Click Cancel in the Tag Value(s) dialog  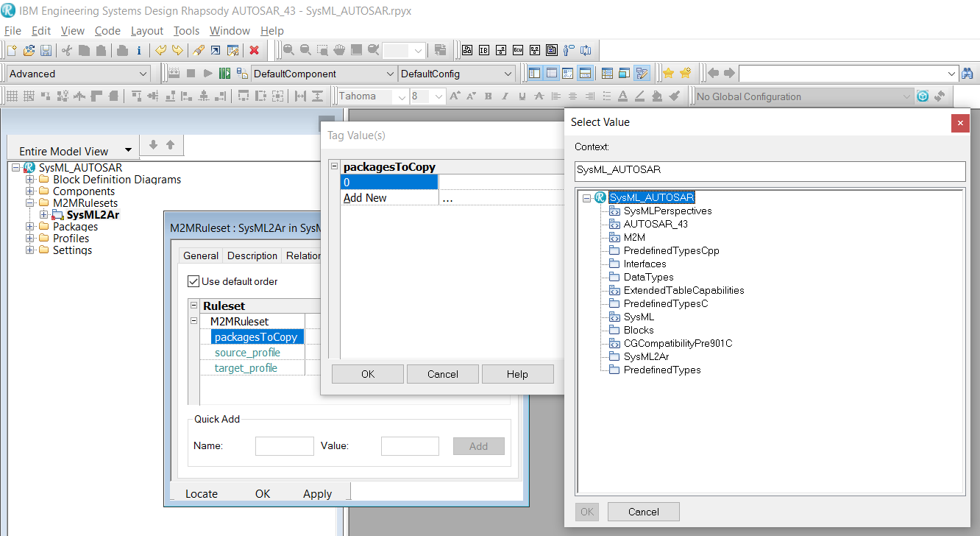click(443, 374)
